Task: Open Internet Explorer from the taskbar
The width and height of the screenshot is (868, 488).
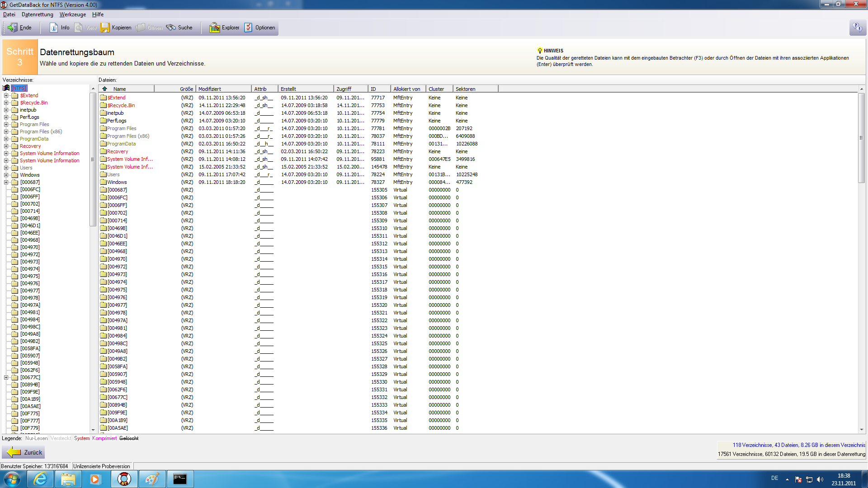Action: pos(41,479)
